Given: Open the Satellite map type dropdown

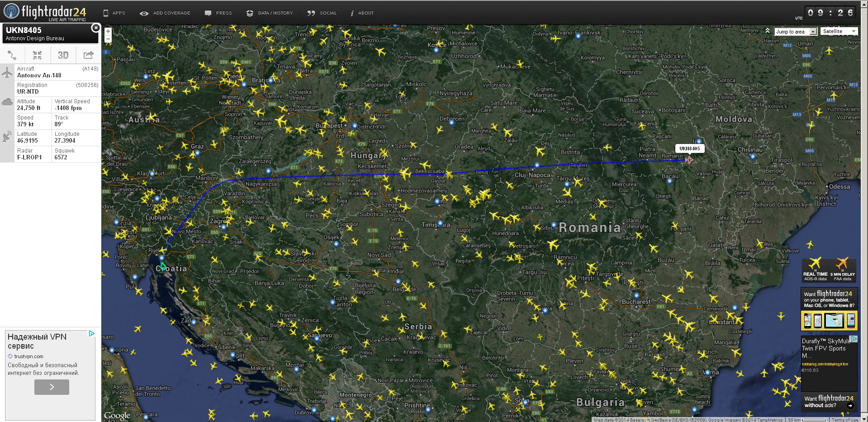Looking at the screenshot, I should [839, 31].
